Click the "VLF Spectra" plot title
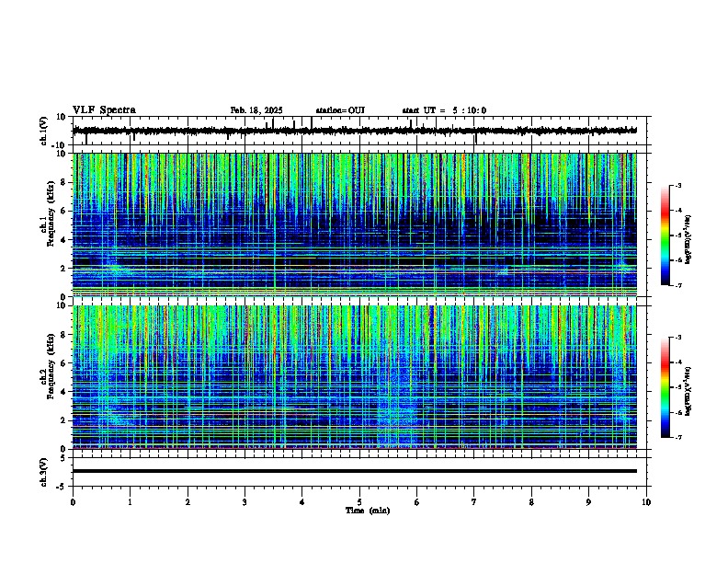The width and height of the screenshot is (728, 563). 104,110
